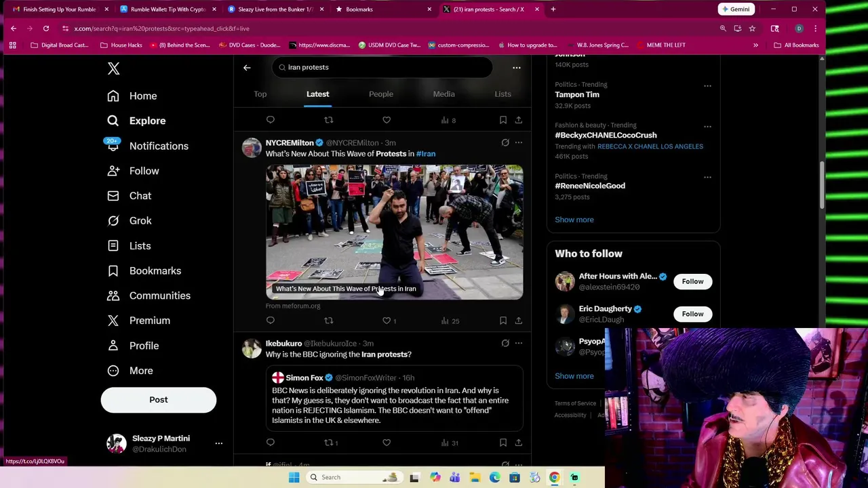The image size is (868, 488).
Task: Open the Gemini button in Chrome
Action: tap(736, 9)
